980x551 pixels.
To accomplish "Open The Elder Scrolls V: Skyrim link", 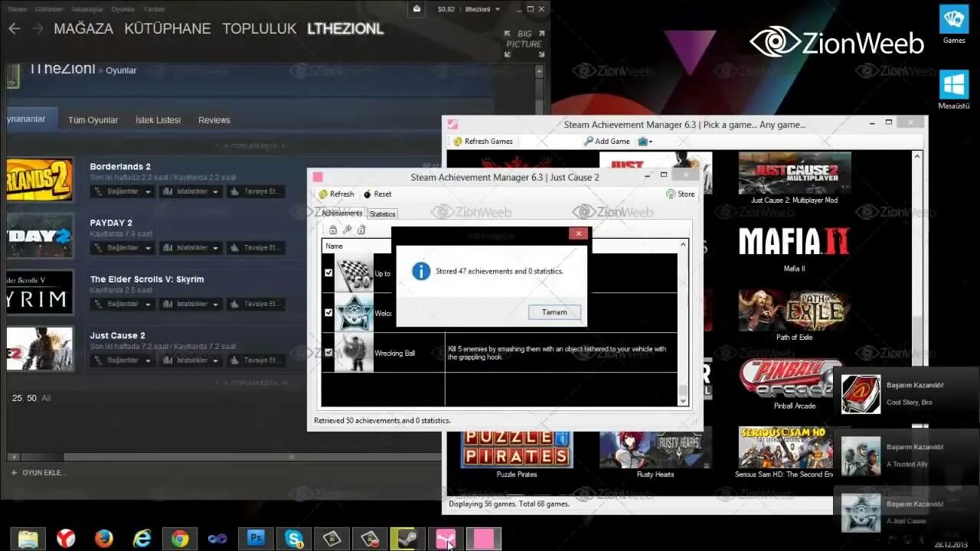I will coord(147,279).
